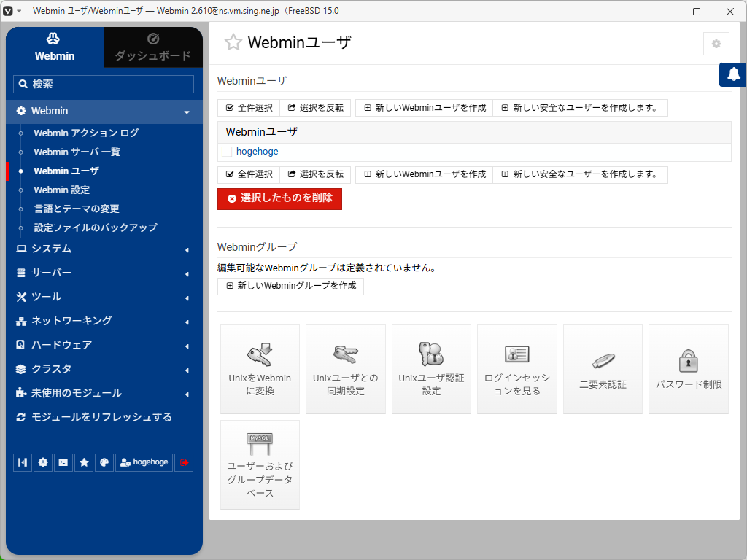Open the Unix user authentication settings icon
This screenshot has width=747, height=560.
click(431, 369)
